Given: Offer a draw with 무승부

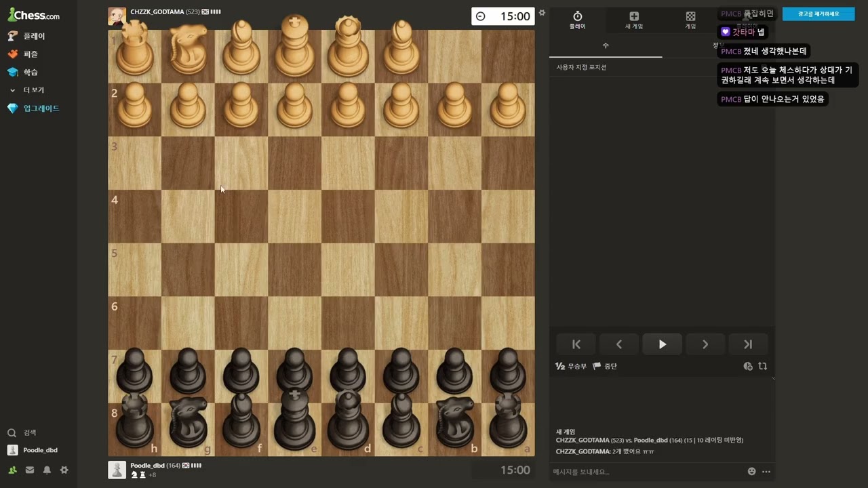Looking at the screenshot, I should (x=571, y=366).
